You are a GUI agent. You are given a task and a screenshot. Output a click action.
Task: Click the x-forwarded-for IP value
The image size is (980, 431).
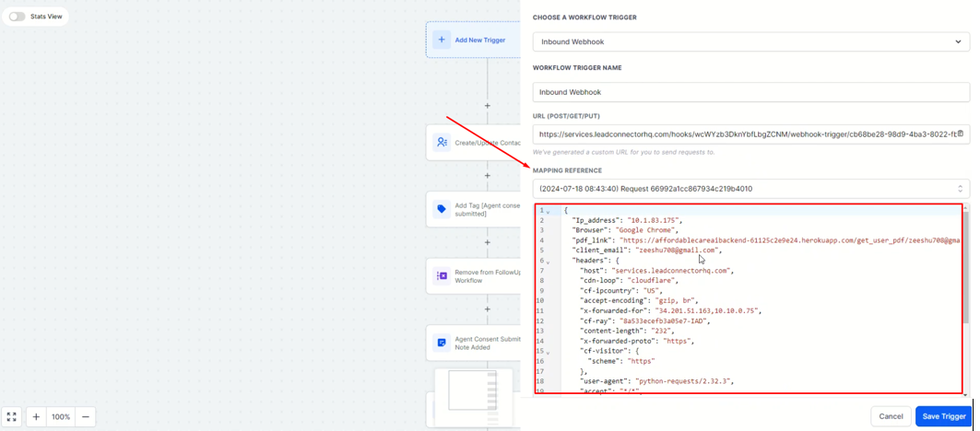[706, 310]
